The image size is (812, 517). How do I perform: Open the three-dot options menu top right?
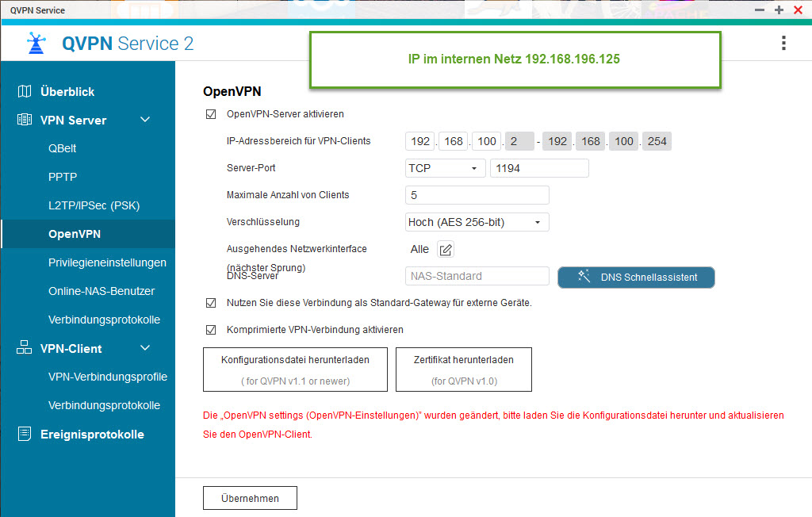(783, 44)
